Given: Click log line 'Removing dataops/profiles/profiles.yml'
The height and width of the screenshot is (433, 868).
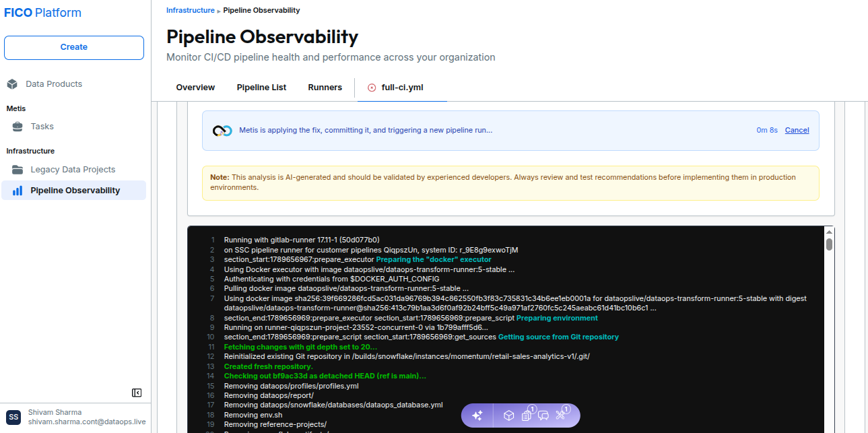Looking at the screenshot, I should coord(292,386).
